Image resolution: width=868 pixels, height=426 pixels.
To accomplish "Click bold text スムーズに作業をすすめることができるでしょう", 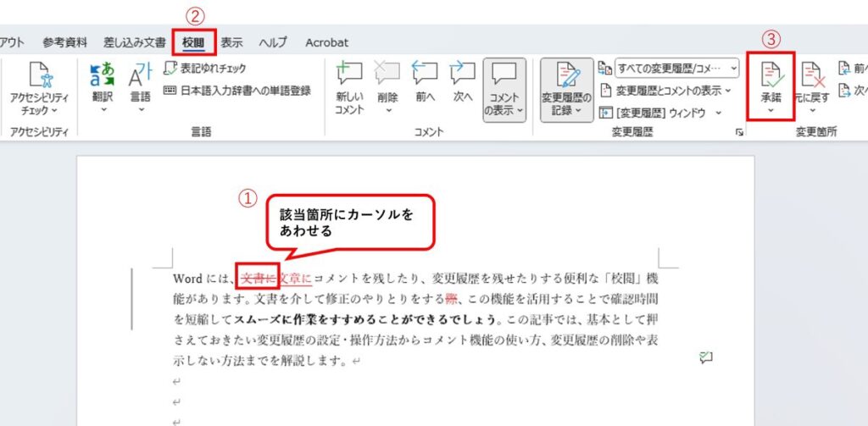I will 365,319.
